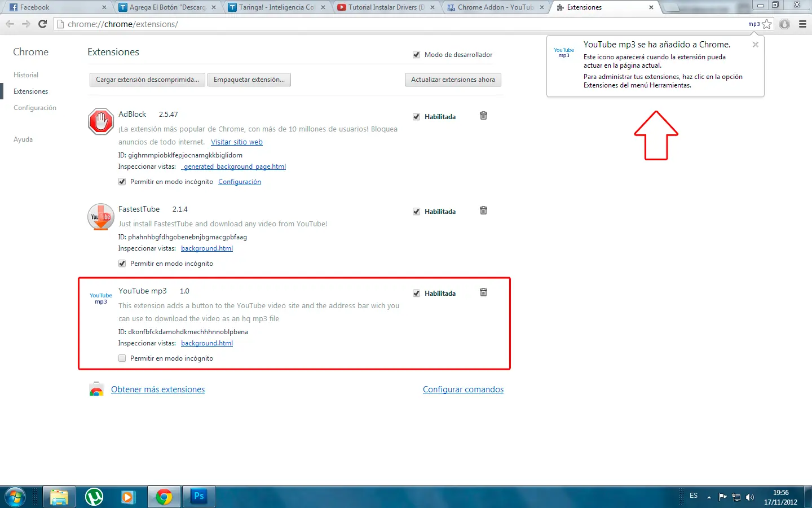Click Obtener más extensiones link
This screenshot has width=812, height=508.
tap(158, 389)
